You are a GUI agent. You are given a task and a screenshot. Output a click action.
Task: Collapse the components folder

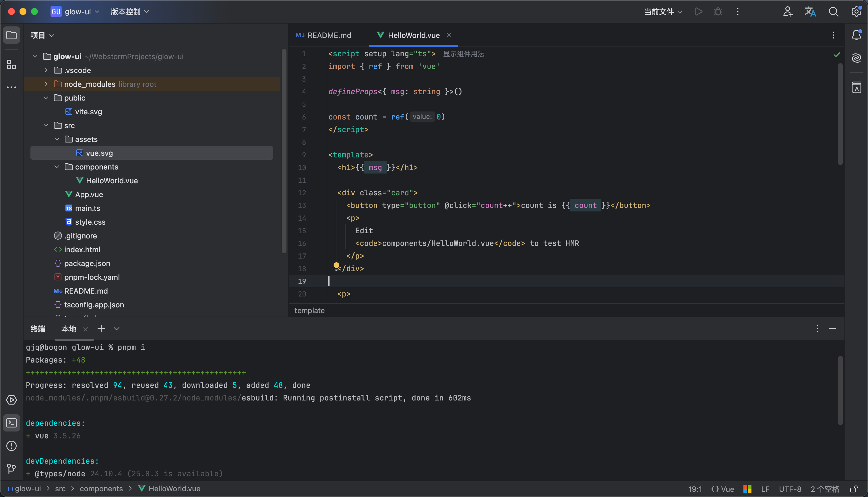pos(57,167)
